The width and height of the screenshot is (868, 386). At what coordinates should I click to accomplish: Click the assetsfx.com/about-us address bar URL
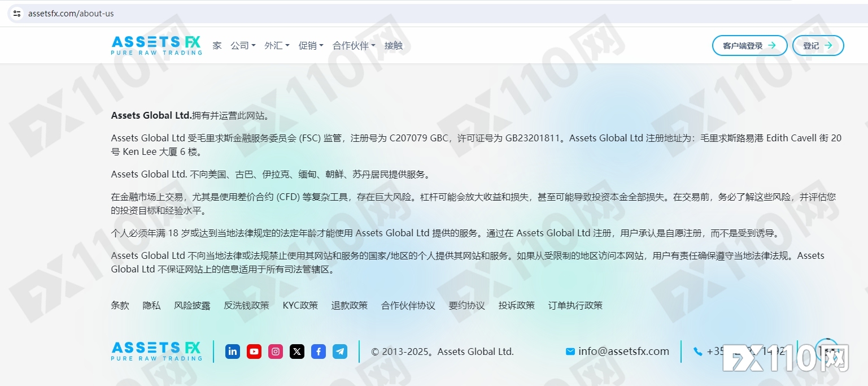click(71, 14)
